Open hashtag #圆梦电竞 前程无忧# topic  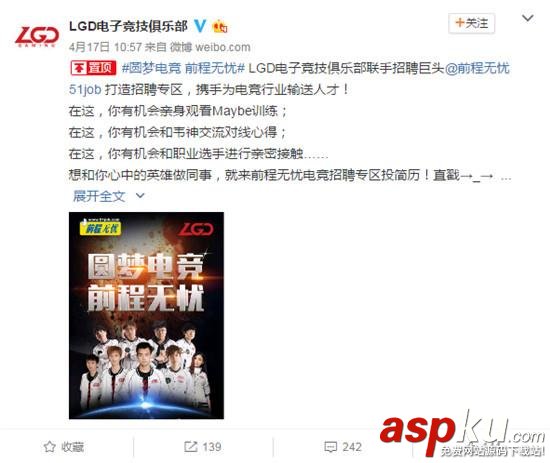point(183,68)
